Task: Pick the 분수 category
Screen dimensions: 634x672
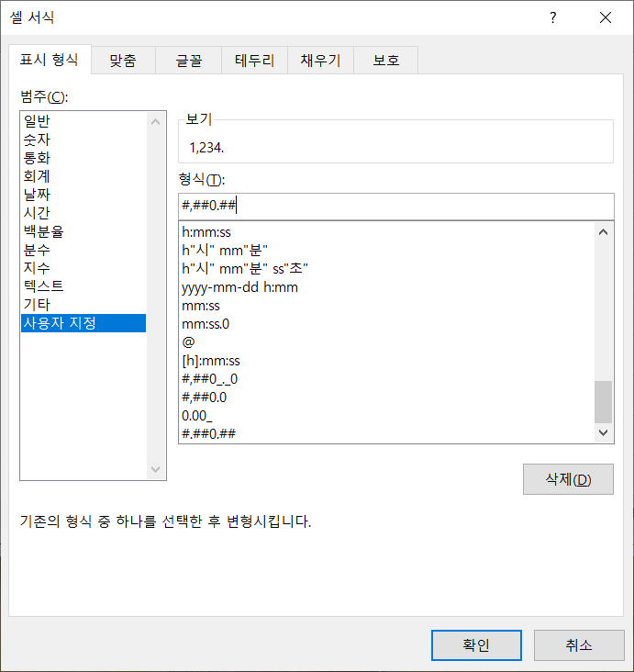Action: click(x=83, y=250)
